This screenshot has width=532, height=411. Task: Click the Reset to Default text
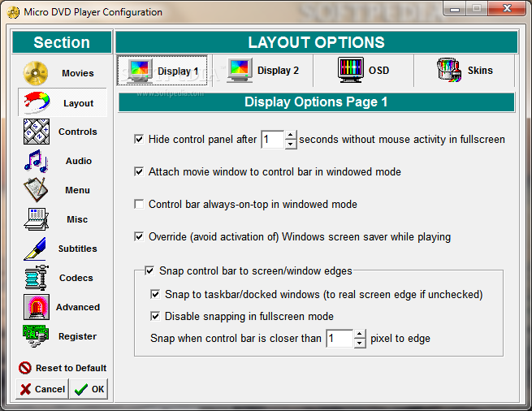tap(71, 368)
